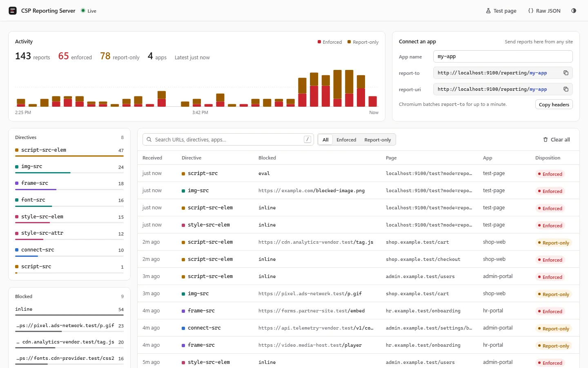Open the api.telemetry-vendor.test report row
The image size is (588, 368).
[359, 328]
